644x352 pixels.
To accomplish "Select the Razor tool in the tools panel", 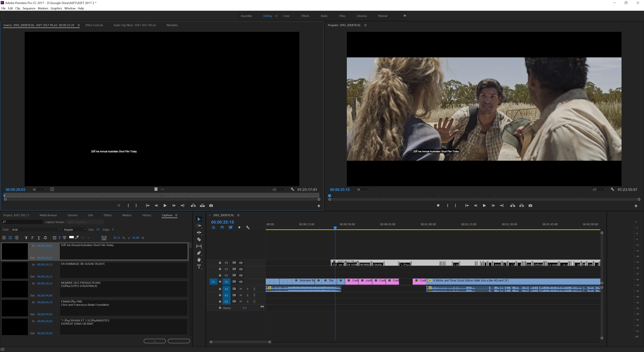I will (x=199, y=239).
